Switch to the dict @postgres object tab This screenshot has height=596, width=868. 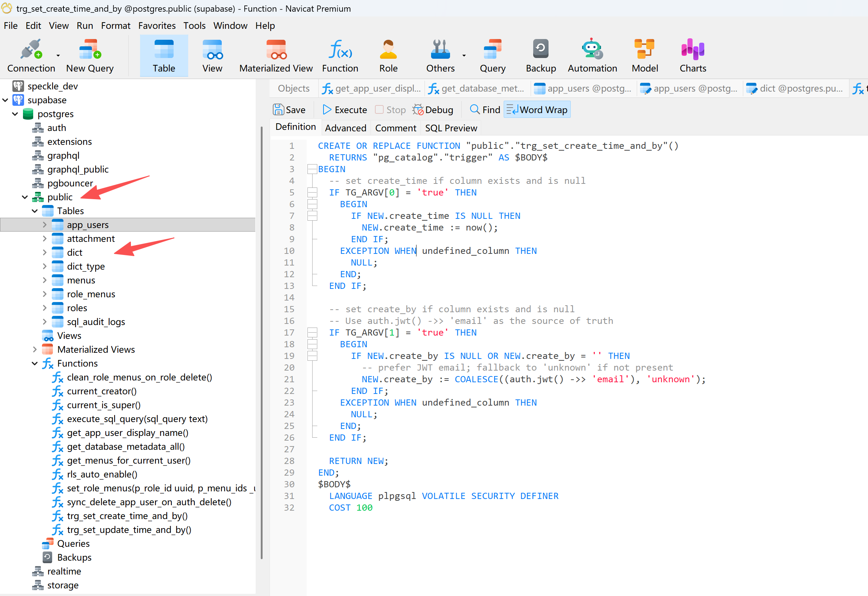point(795,89)
